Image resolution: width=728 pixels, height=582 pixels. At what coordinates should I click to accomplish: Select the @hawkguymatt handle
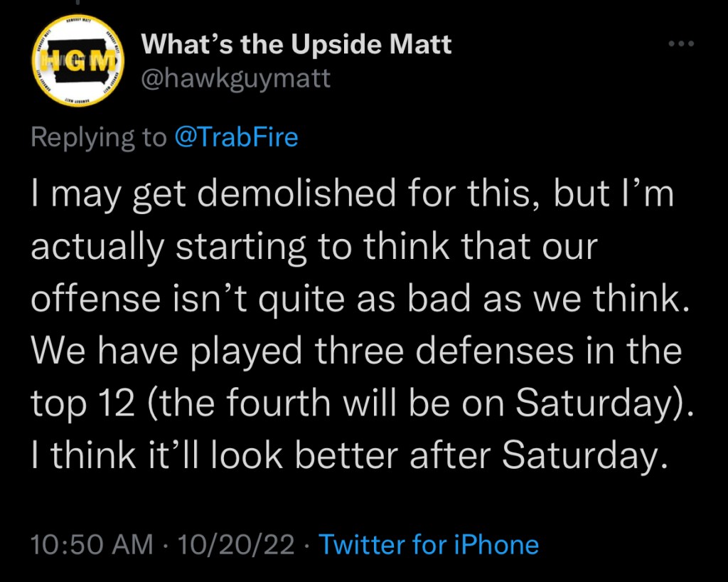coord(236,78)
